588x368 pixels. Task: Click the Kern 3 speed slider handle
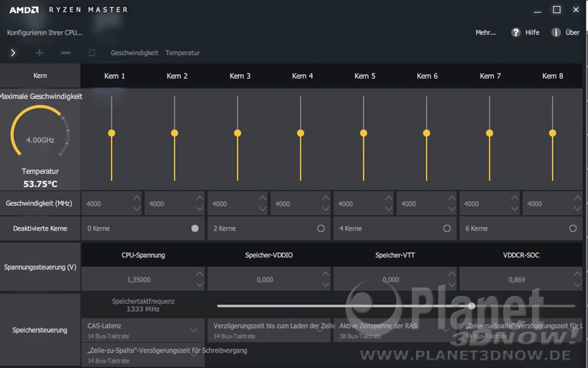[237, 133]
